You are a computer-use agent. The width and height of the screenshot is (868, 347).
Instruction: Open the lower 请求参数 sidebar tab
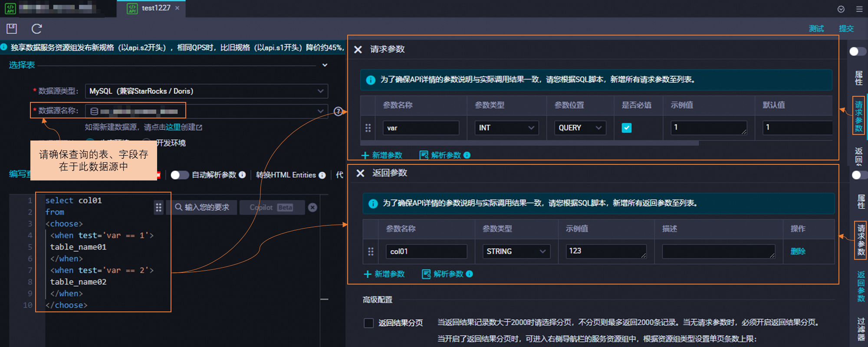[x=861, y=240]
